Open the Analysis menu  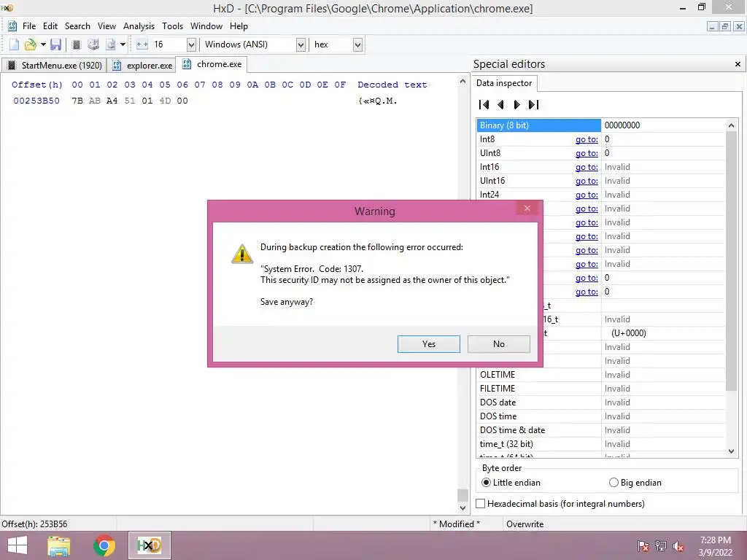pos(139,26)
